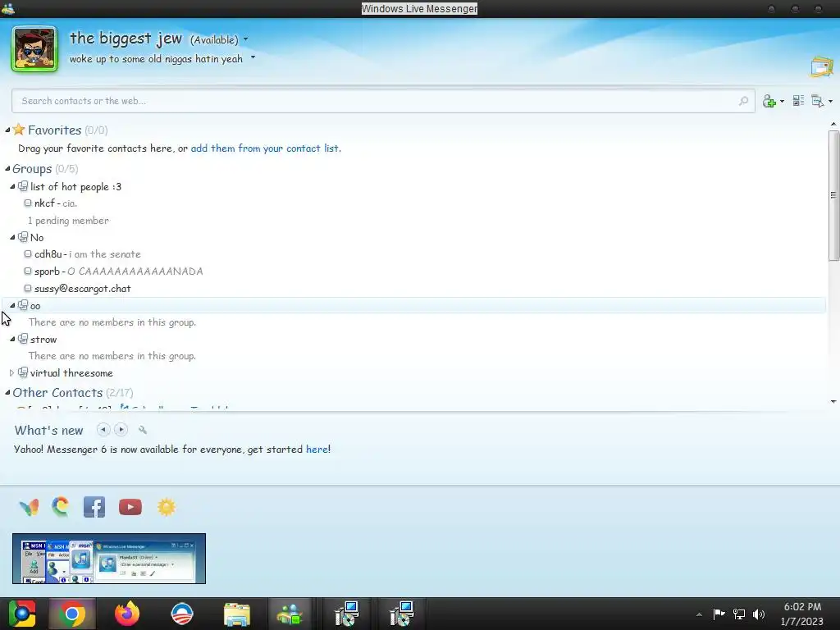Click the 1 pending member text

tap(68, 220)
